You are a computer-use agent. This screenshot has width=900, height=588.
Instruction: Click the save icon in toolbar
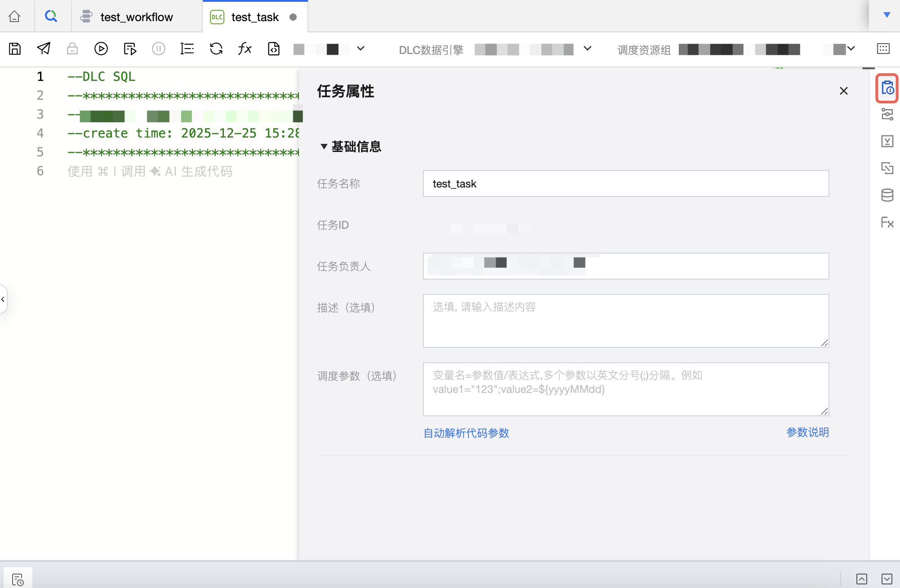coord(15,49)
